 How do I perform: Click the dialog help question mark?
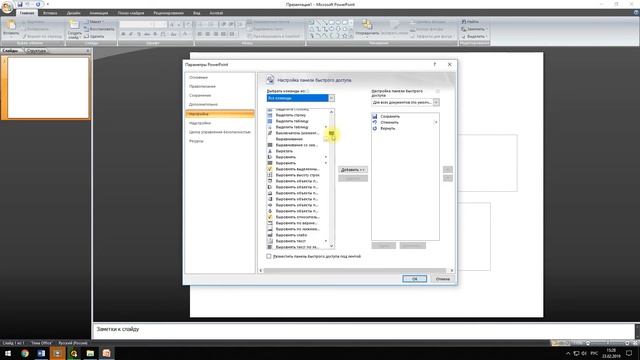[435, 64]
